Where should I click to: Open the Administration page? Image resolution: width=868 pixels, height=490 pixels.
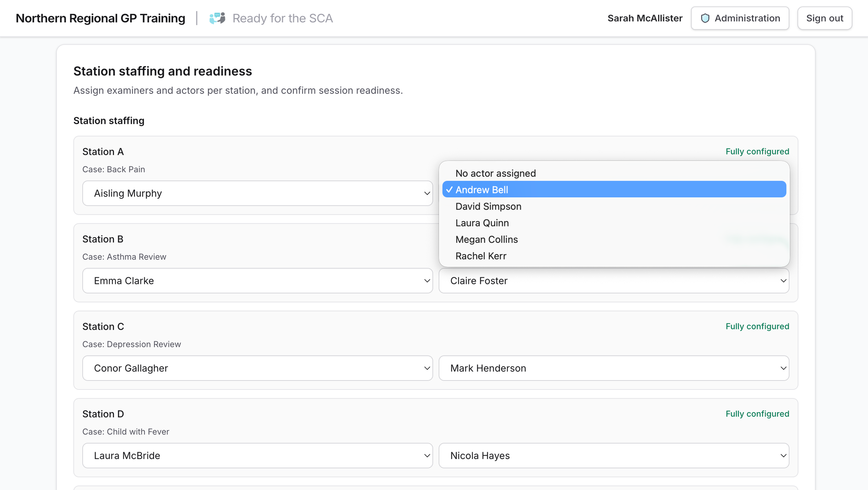pyautogui.click(x=740, y=18)
